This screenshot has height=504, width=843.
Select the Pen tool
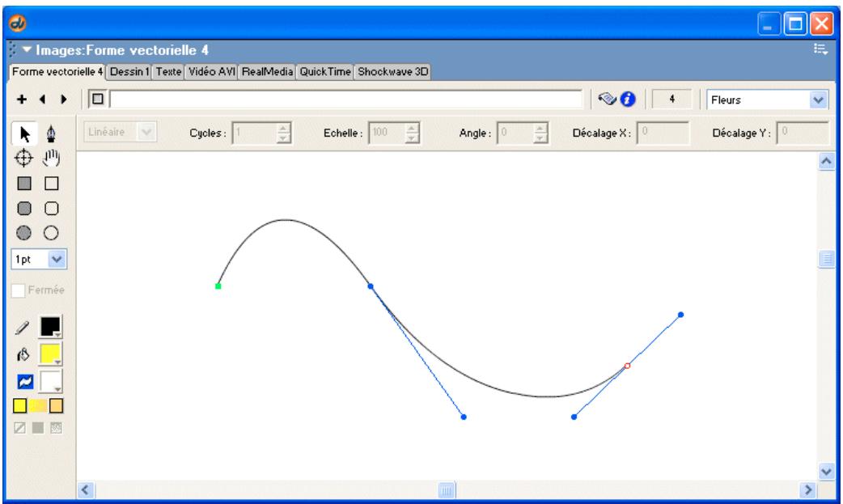click(51, 133)
